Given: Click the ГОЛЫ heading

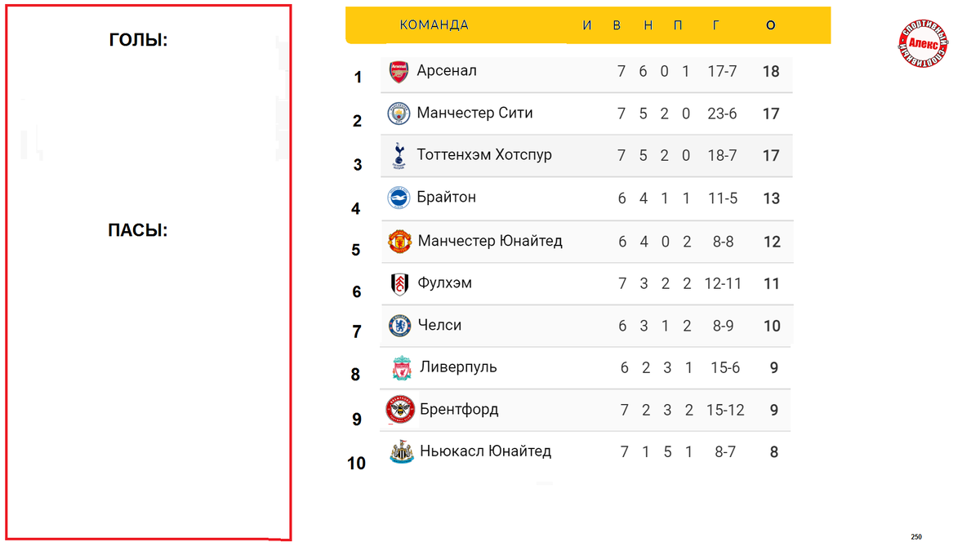Looking at the screenshot, I should pos(138,40).
